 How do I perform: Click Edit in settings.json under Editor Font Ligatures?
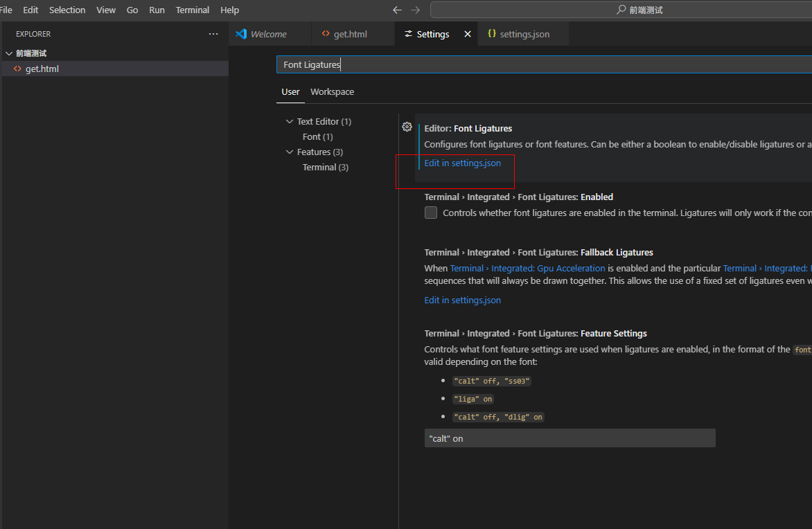(462, 163)
